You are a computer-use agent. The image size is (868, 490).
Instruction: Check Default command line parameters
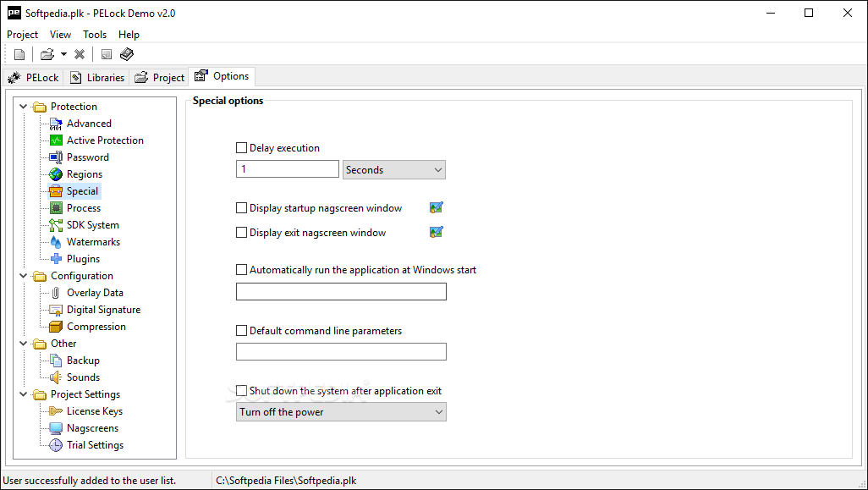241,331
